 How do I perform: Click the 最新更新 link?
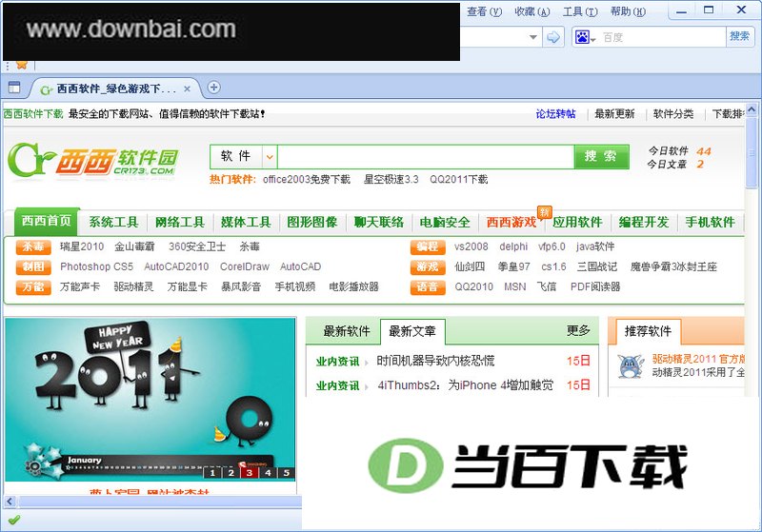pos(614,114)
